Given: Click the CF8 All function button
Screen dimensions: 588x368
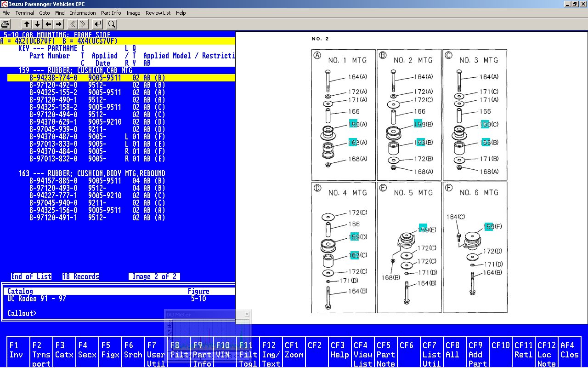Looking at the screenshot, I should coord(455,352).
